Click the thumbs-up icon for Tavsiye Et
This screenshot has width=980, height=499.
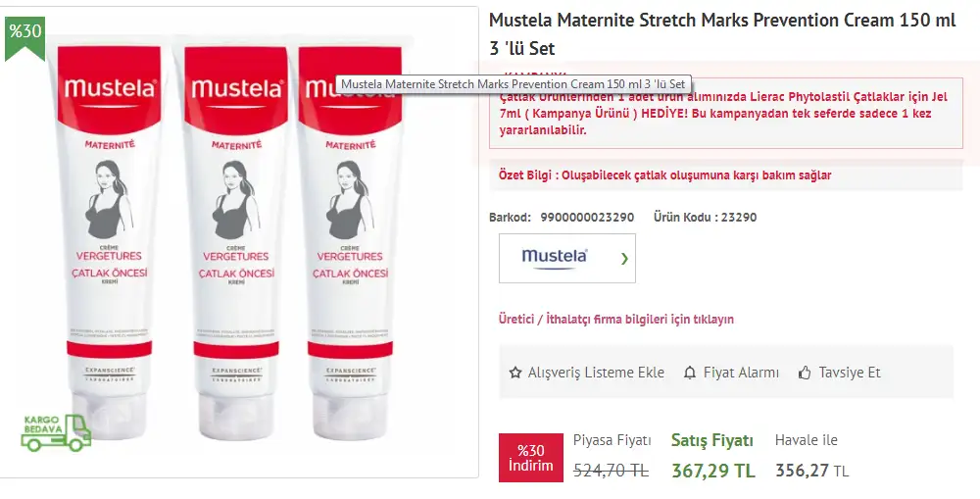(806, 373)
